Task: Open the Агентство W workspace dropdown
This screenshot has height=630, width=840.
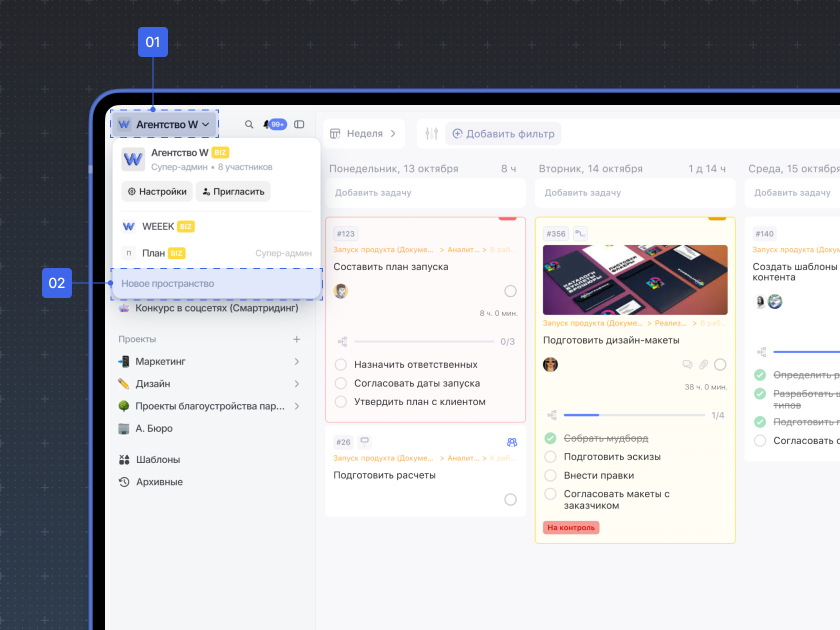Action: [165, 124]
